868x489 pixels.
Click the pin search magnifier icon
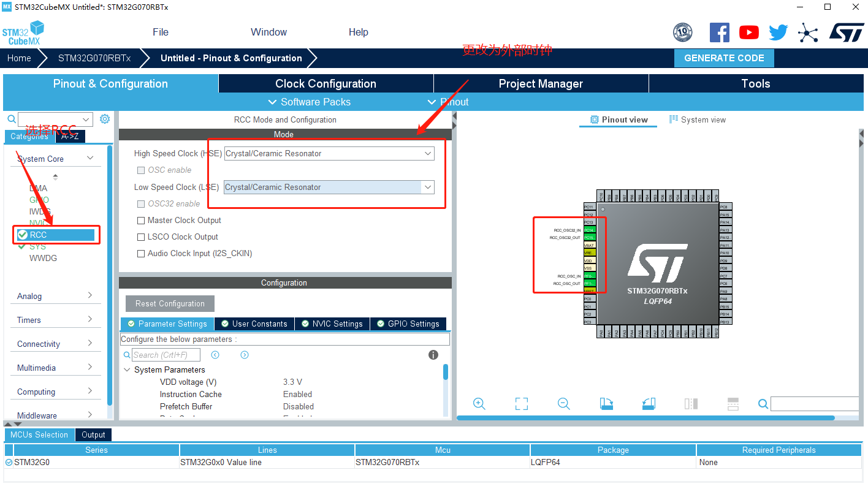point(763,404)
